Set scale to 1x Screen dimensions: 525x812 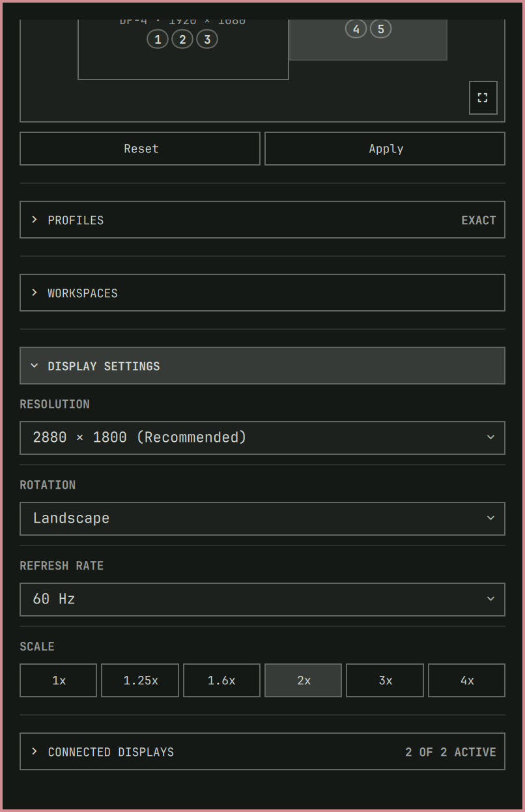(59, 680)
